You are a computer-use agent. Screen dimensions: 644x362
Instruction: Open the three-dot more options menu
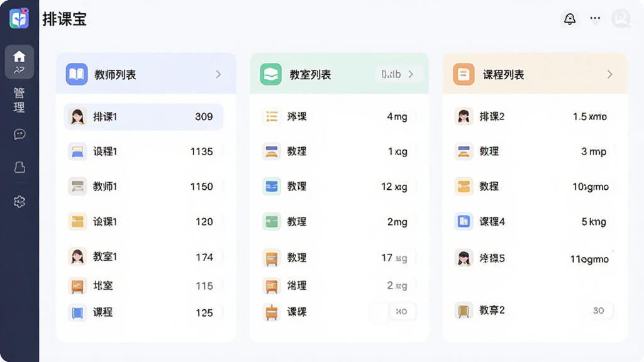(x=595, y=18)
